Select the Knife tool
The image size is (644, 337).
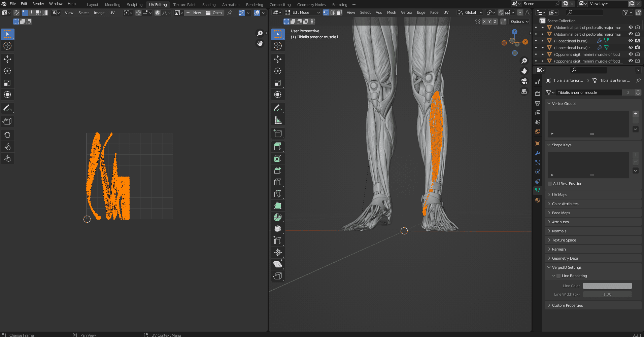[278, 194]
